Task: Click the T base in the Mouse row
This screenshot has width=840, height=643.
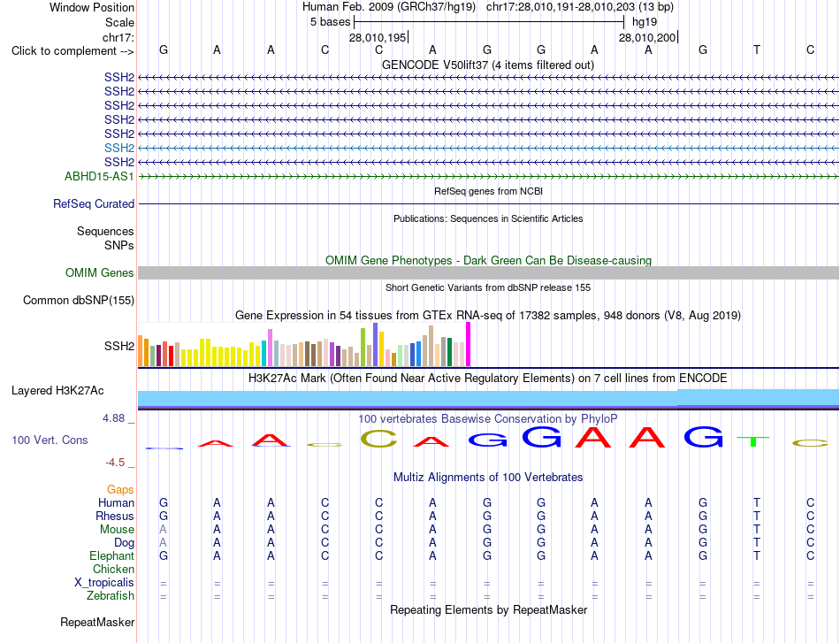Action: (756, 530)
